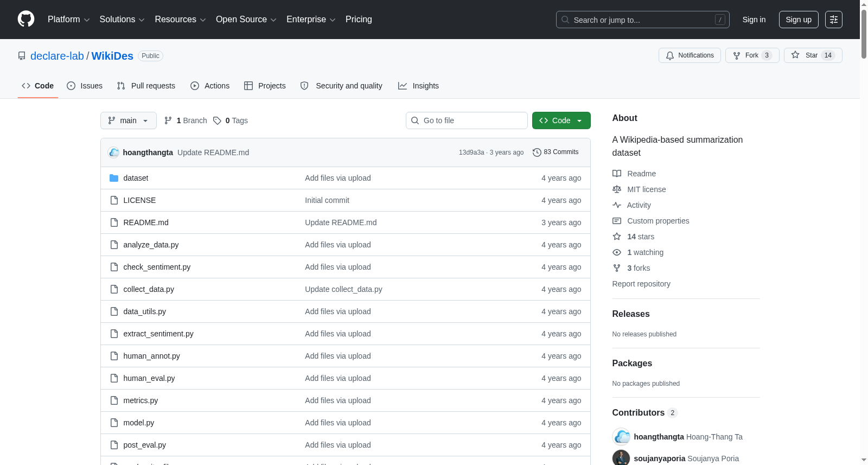Open the Security and quality tab
The image size is (868, 465).
(x=341, y=86)
